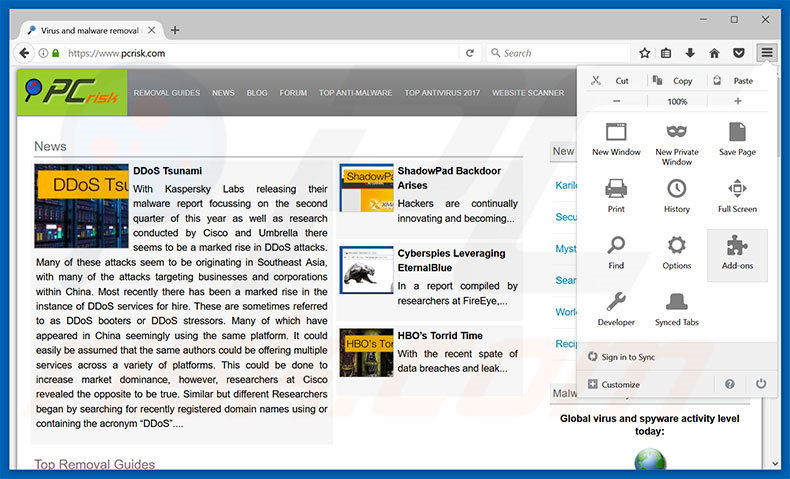Open a New Window
The height and width of the screenshot is (479, 790).
pyautogui.click(x=616, y=140)
